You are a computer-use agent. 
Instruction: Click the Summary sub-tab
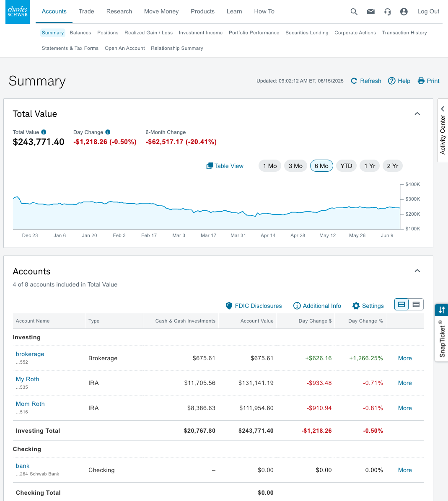click(53, 33)
